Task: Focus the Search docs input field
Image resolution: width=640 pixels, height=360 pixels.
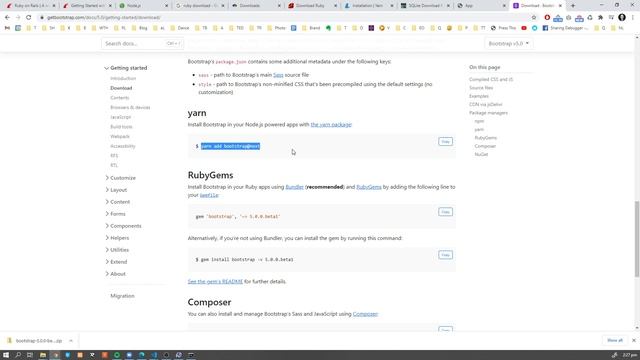Action: tap(142, 43)
